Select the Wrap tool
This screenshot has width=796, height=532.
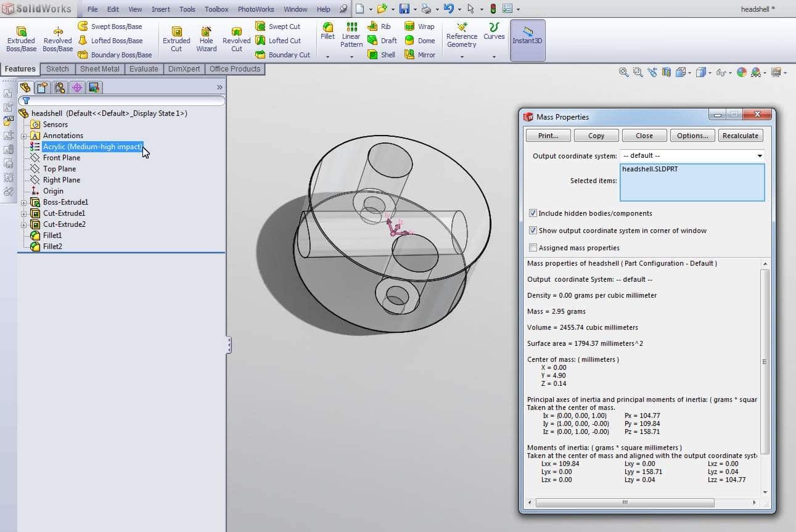pos(419,27)
